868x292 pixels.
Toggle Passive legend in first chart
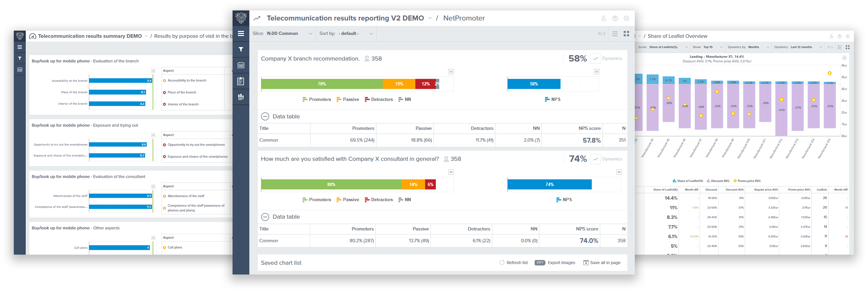[x=347, y=100]
